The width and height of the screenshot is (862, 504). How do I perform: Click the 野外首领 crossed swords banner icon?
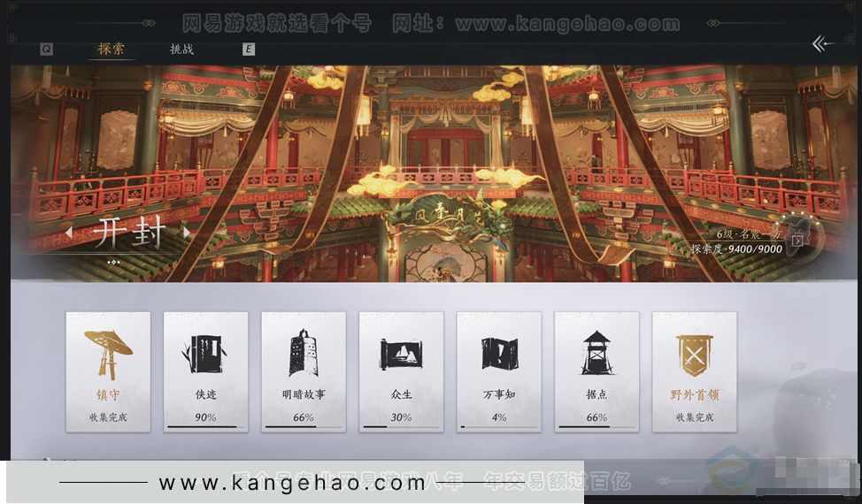[695, 355]
